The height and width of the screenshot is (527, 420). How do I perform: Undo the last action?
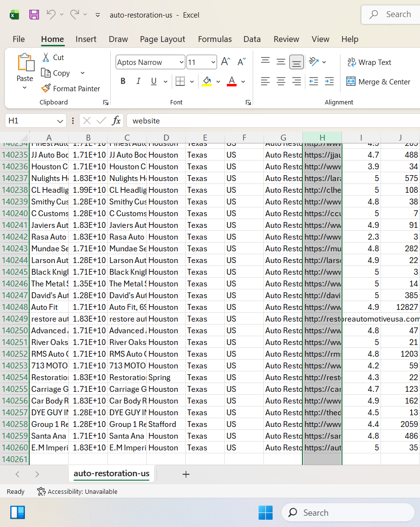coord(51,15)
